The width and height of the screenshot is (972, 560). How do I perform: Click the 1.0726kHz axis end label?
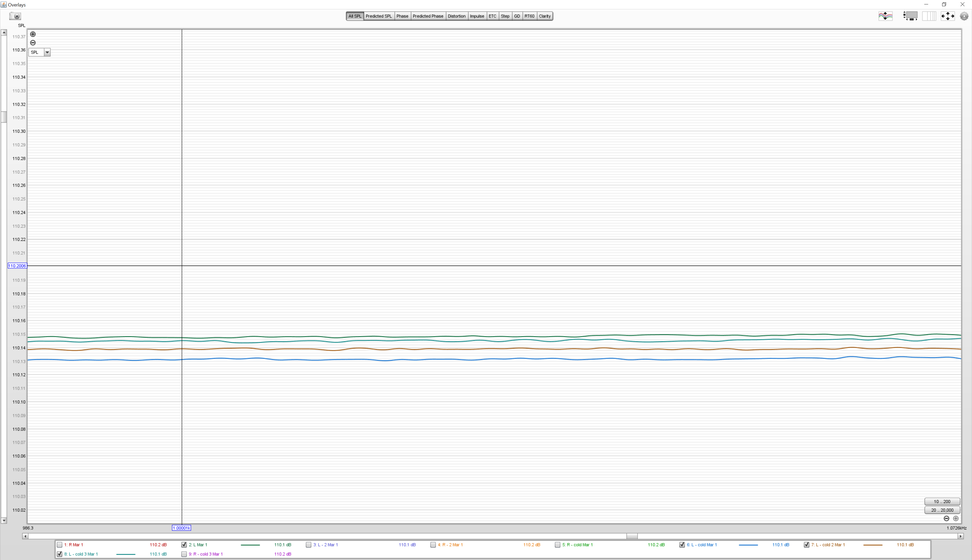click(x=957, y=528)
